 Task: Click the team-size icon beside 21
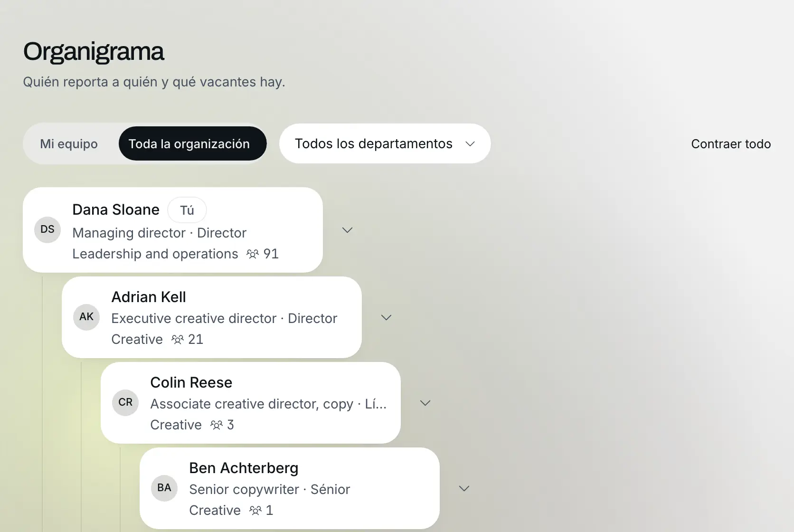[x=178, y=340]
